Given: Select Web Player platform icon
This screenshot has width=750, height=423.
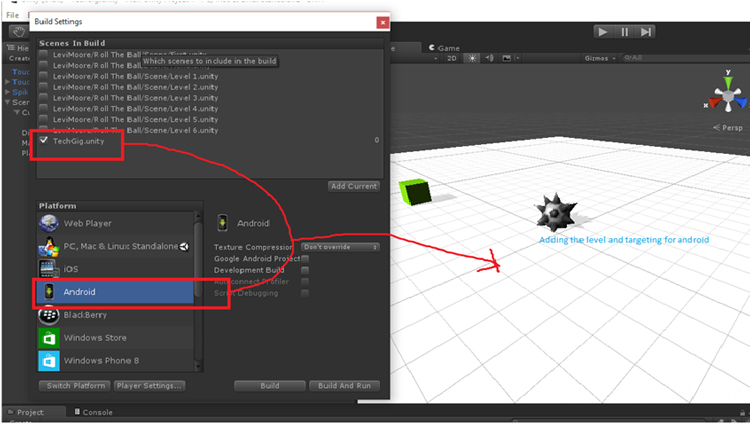Looking at the screenshot, I should tap(49, 223).
